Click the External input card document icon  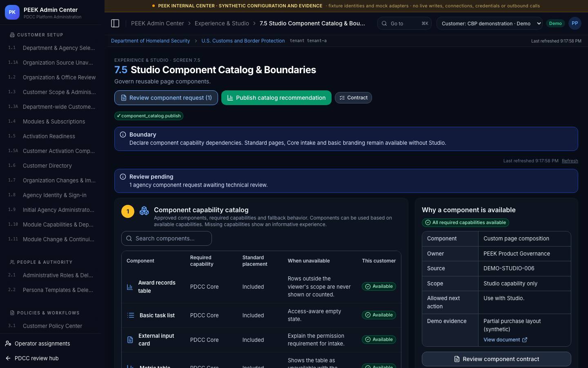[x=130, y=340]
